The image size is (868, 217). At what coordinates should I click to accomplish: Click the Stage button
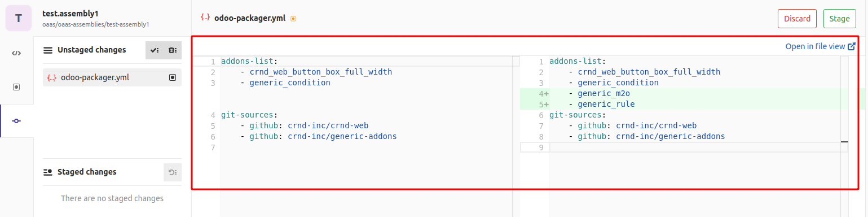pyautogui.click(x=839, y=19)
